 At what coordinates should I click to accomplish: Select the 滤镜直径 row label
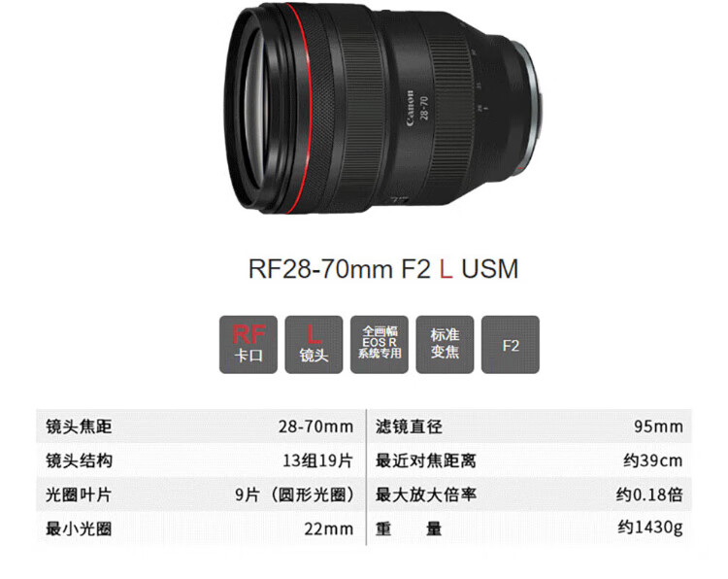click(409, 426)
